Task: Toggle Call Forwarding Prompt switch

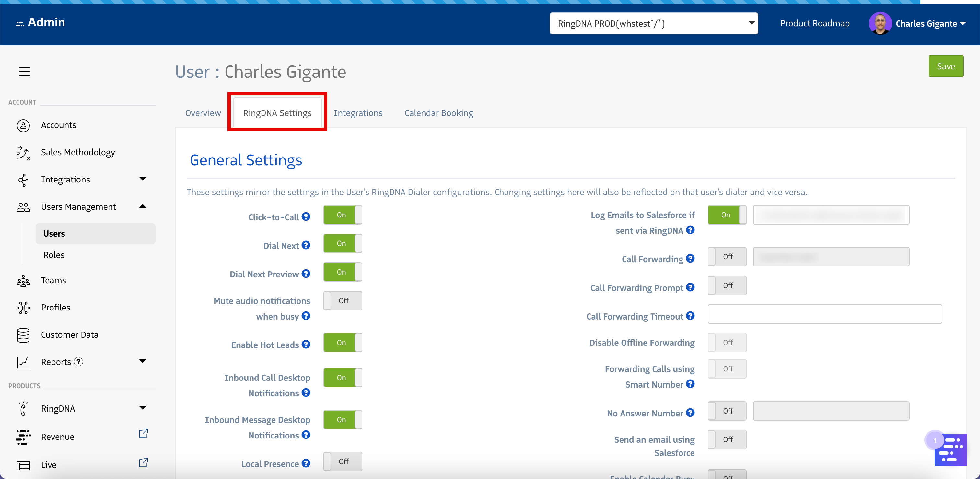Action: 727,285
